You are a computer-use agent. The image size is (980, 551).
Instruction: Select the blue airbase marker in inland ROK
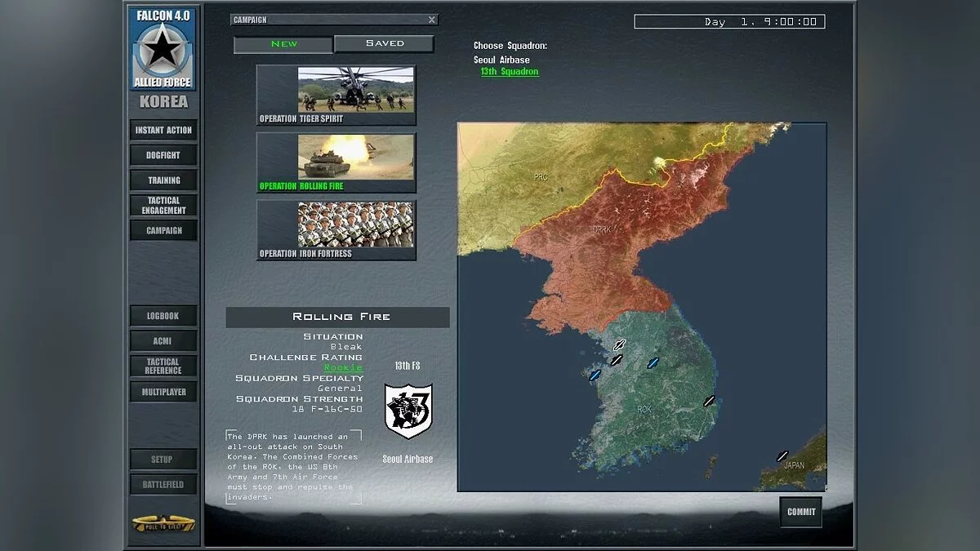point(653,363)
